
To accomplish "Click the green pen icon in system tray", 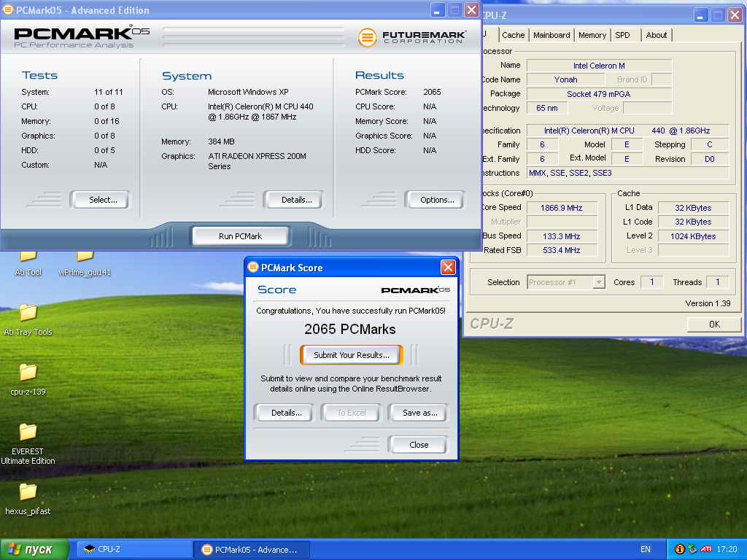I will coord(693,549).
